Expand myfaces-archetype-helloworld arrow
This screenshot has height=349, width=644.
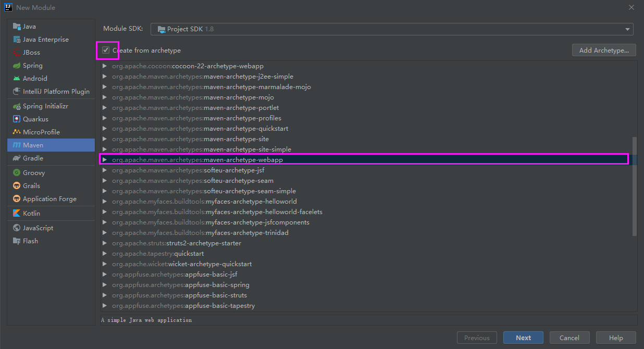pyautogui.click(x=105, y=202)
